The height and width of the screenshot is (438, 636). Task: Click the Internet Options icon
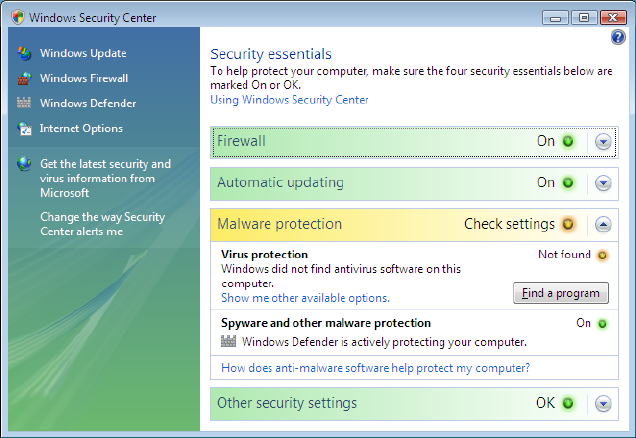pyautogui.click(x=24, y=128)
